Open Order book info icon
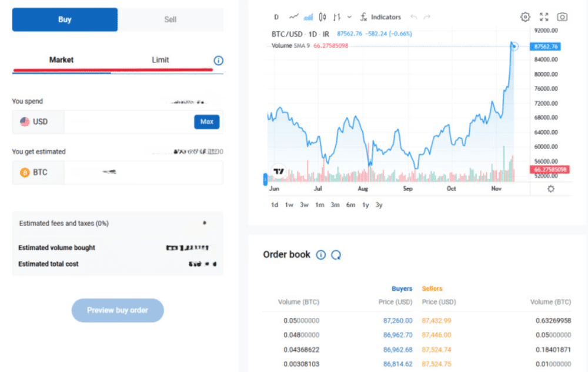The width and height of the screenshot is (588, 372). (321, 255)
